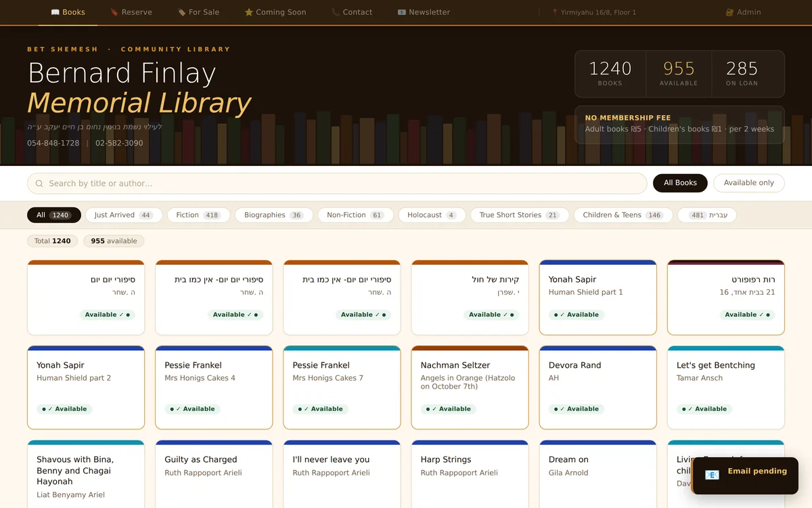Image resolution: width=812 pixels, height=508 pixels.
Task: Go to the Reserve page
Action: tap(131, 12)
